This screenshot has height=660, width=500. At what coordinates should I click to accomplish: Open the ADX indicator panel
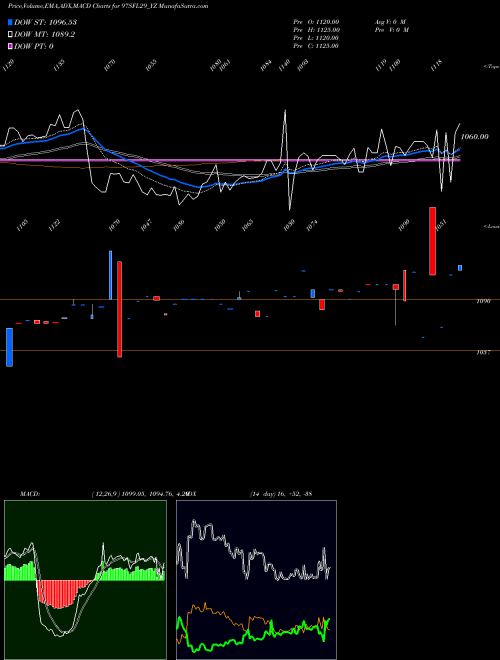coord(256,580)
